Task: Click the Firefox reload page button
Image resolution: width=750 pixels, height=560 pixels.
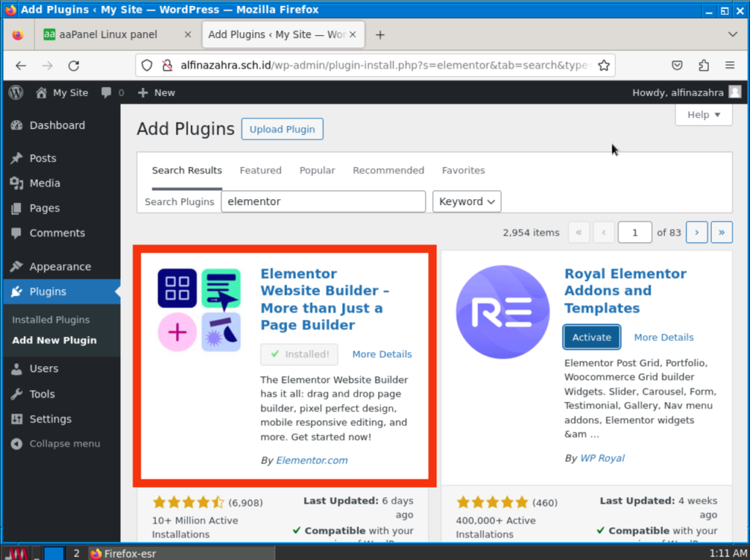Action: point(73,65)
